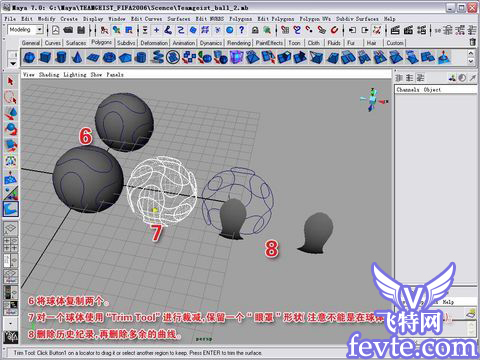Switch to the Custom shelf tab
The width and height of the screenshot is (480, 360).
[x=395, y=43]
